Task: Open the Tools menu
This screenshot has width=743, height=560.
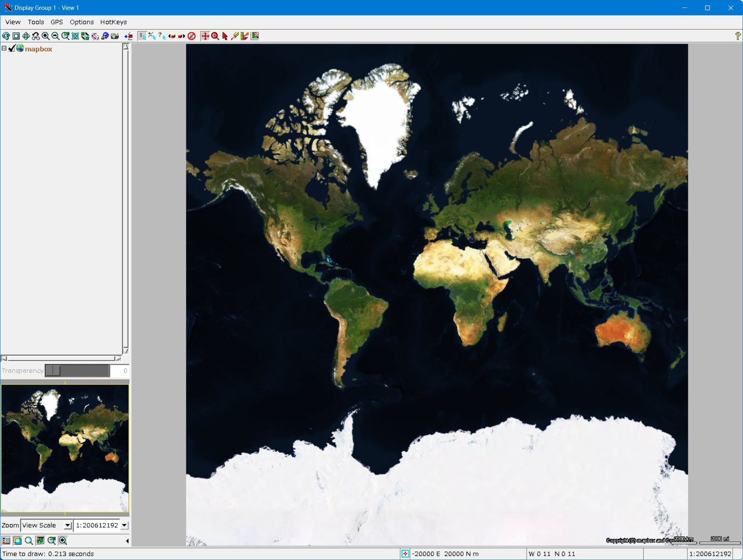Action: coord(35,22)
